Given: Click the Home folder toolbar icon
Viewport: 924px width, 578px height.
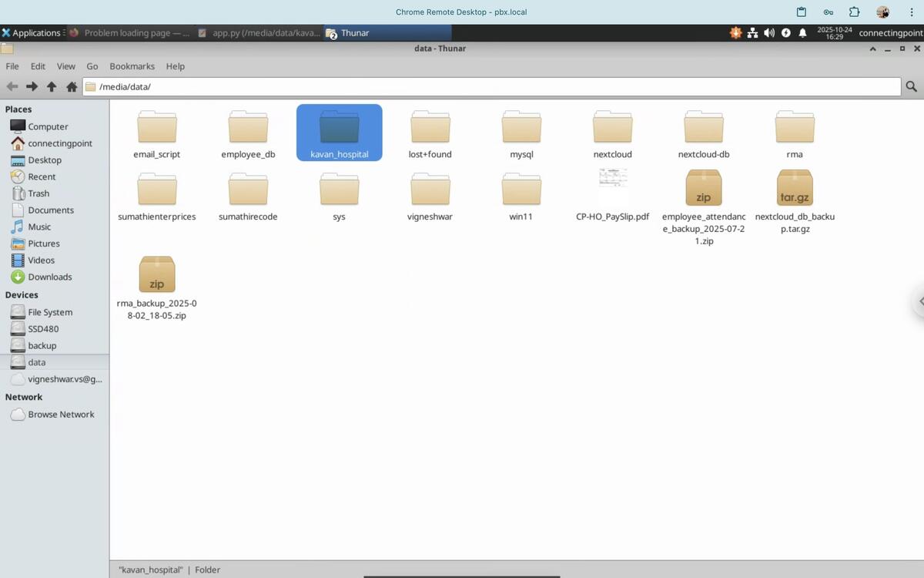Looking at the screenshot, I should [x=72, y=87].
